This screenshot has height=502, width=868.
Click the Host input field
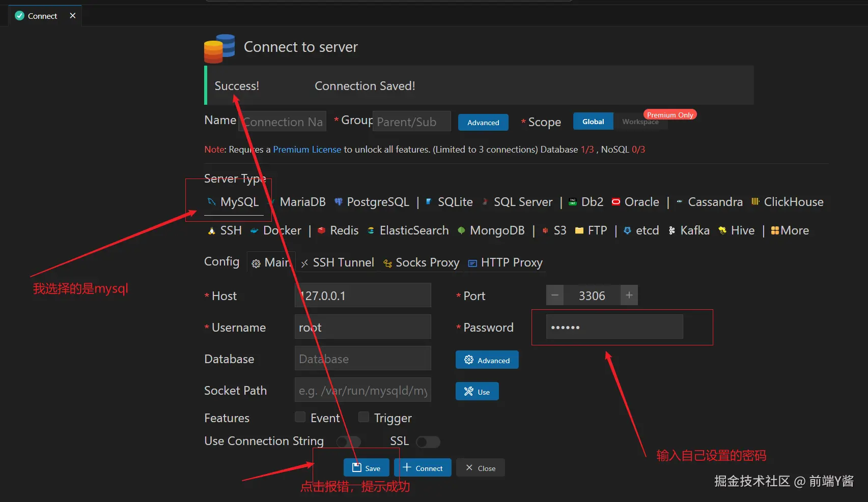(363, 296)
